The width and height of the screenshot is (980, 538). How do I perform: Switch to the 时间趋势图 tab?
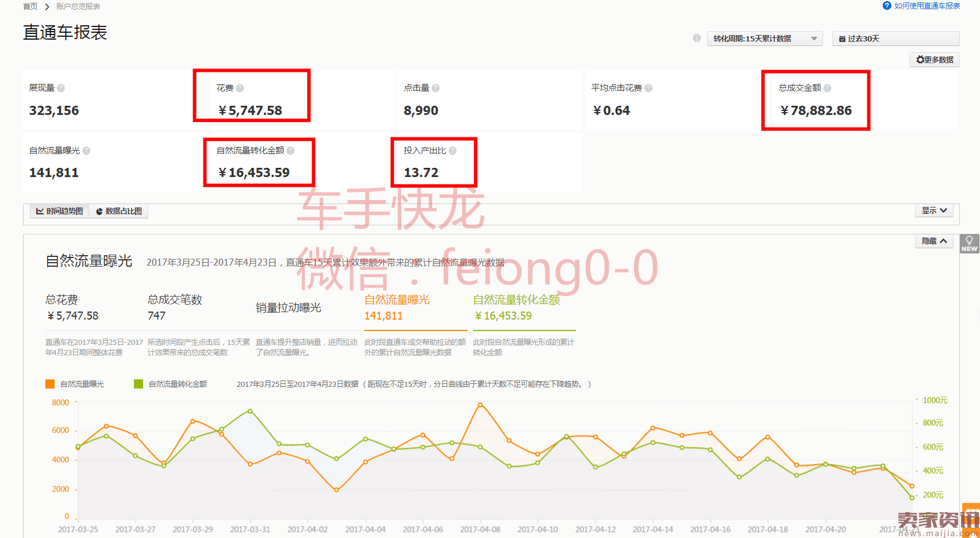coord(59,211)
